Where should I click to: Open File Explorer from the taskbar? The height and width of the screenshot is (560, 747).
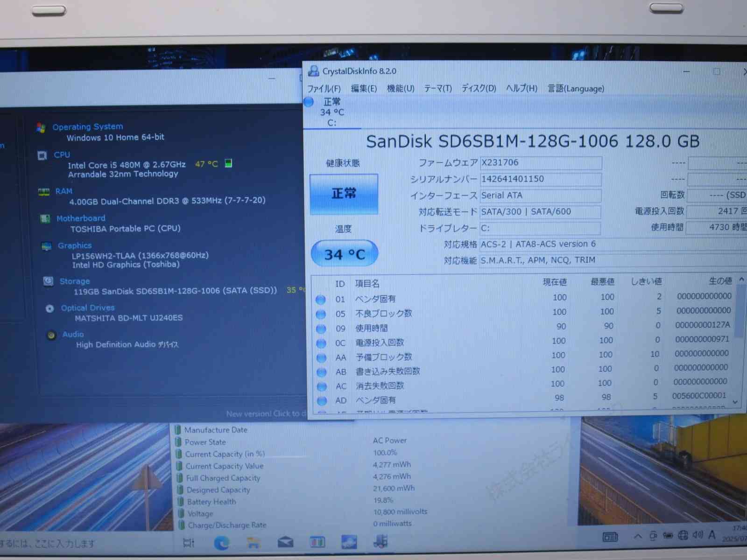point(254,543)
